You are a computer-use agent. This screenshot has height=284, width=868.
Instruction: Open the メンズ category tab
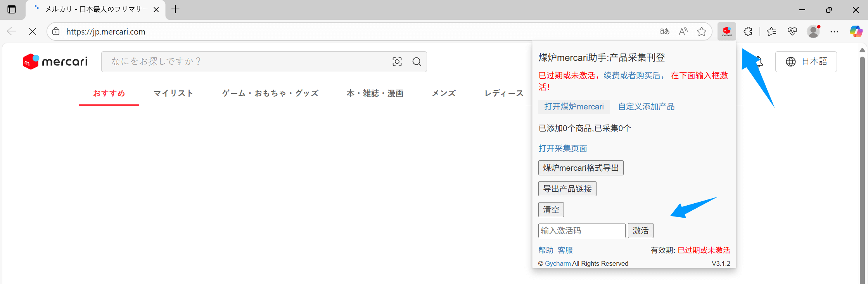pyautogui.click(x=444, y=93)
